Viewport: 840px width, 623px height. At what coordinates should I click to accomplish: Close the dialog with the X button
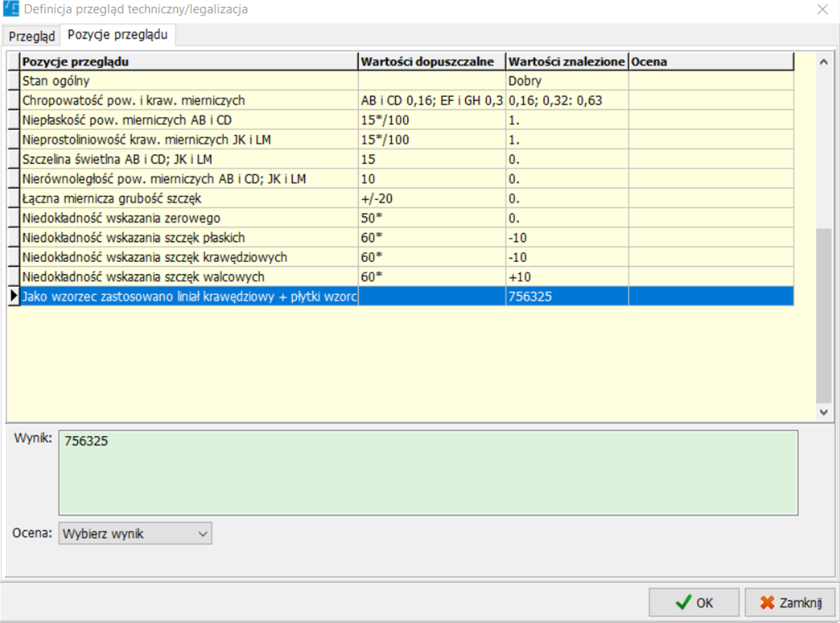pyautogui.click(x=822, y=10)
